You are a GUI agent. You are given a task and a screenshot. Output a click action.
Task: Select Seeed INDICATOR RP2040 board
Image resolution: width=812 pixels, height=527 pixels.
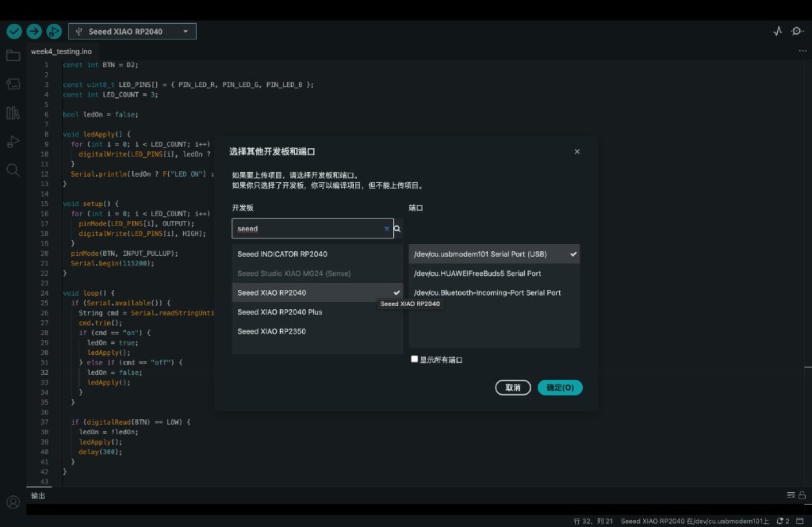(317, 254)
